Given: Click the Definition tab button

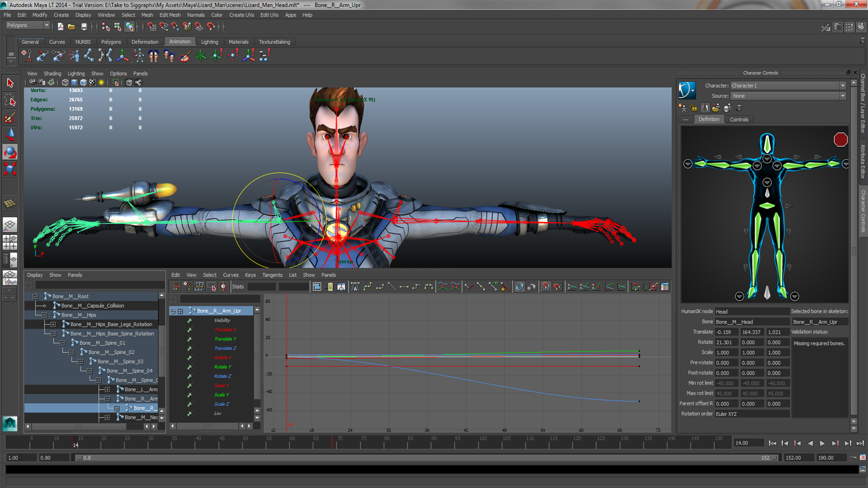Looking at the screenshot, I should click(x=709, y=119).
